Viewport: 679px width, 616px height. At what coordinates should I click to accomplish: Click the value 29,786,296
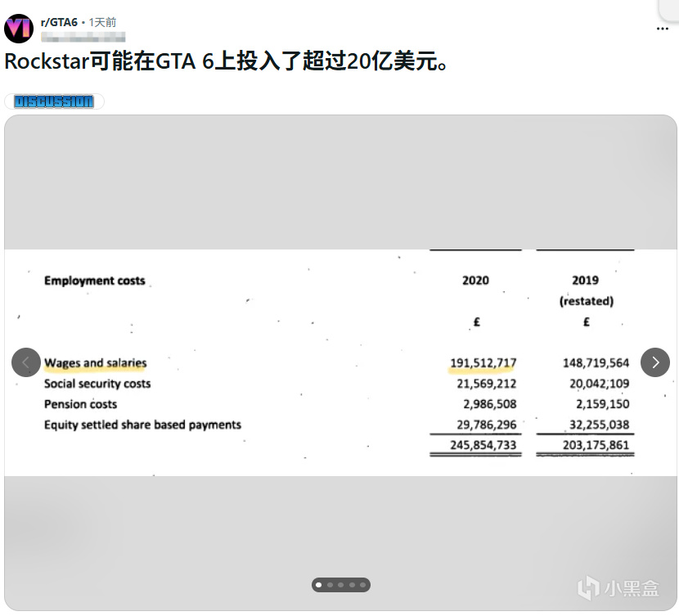[x=486, y=425]
